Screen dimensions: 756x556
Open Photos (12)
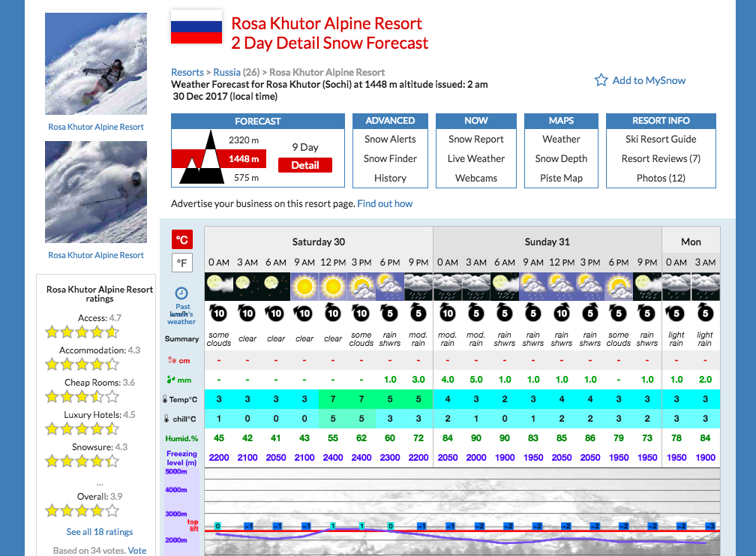(x=661, y=178)
